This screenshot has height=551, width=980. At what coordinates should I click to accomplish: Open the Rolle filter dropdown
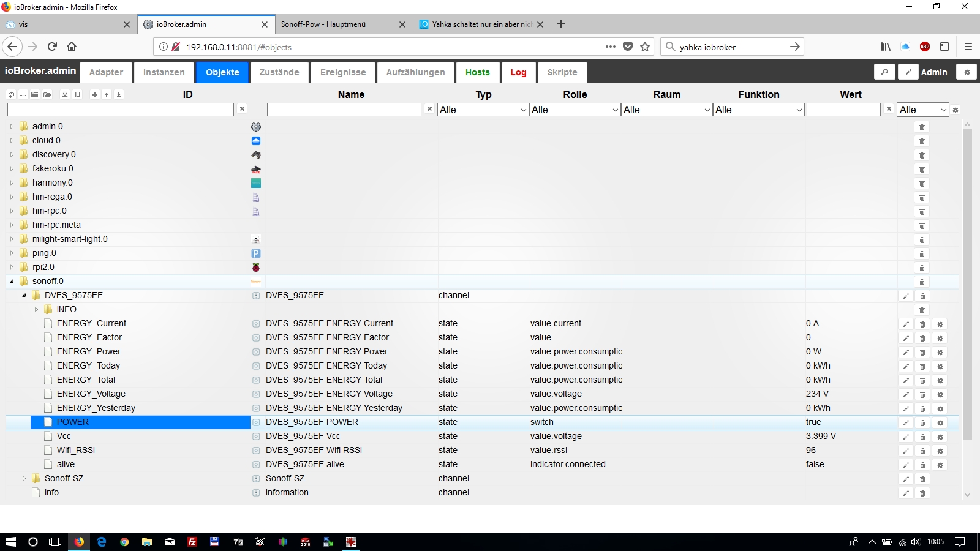575,110
